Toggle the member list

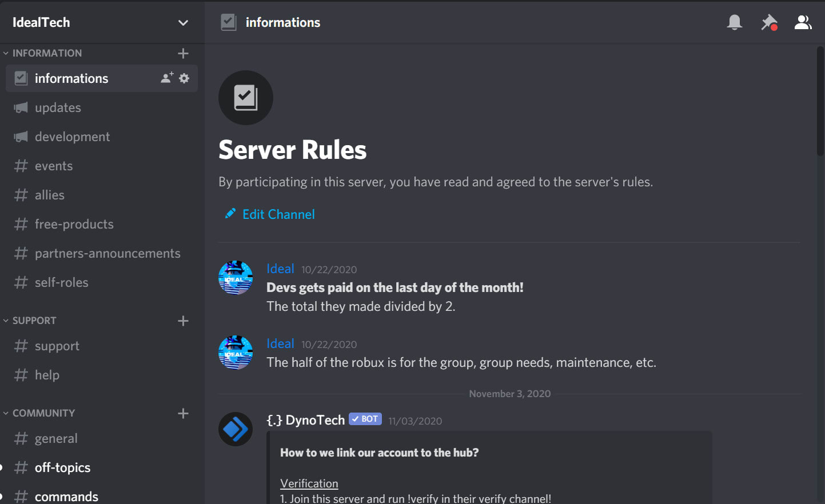click(803, 22)
